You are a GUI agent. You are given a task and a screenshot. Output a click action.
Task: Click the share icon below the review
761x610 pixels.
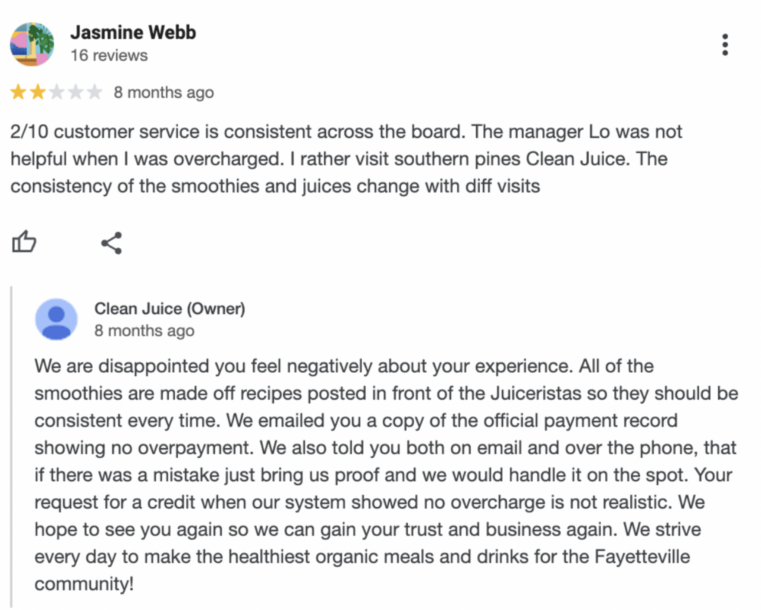[x=112, y=242]
